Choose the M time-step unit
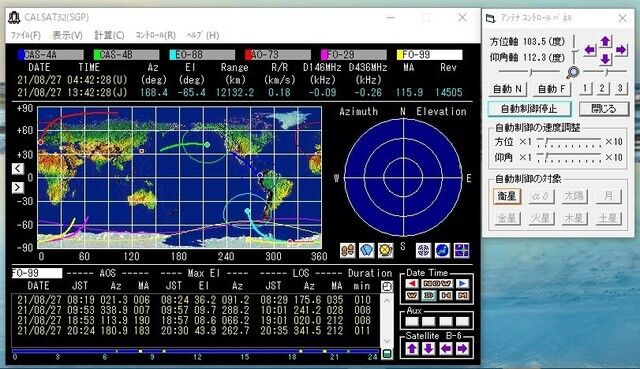 click(x=462, y=295)
